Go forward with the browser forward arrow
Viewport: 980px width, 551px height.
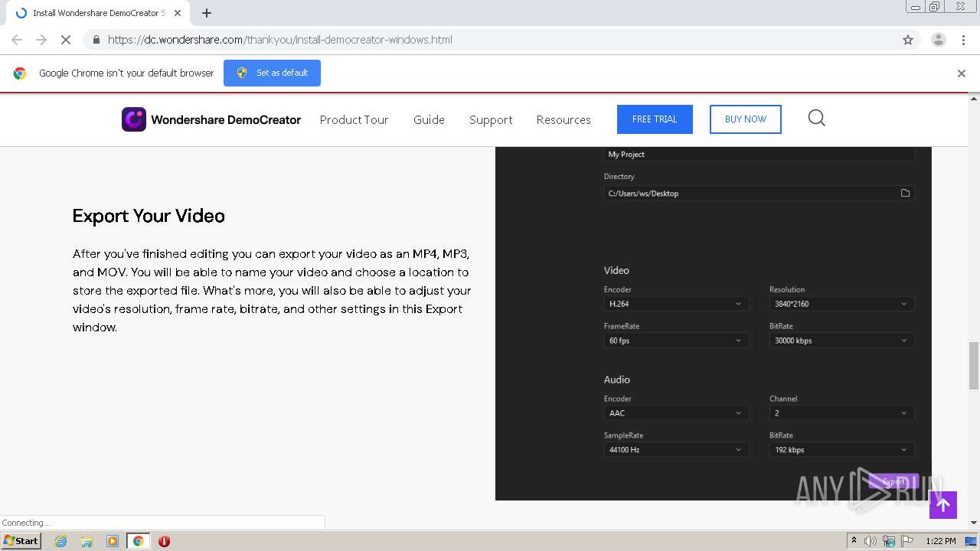click(x=41, y=40)
